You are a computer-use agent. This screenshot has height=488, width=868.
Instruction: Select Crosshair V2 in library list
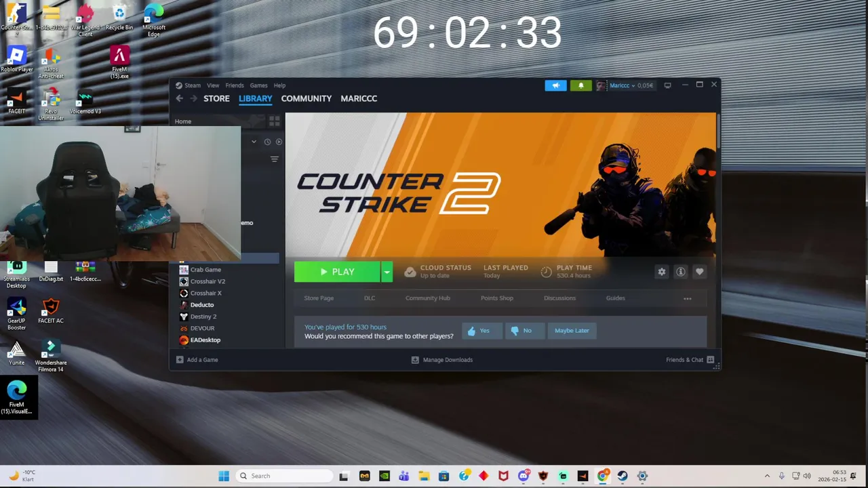(208, 281)
